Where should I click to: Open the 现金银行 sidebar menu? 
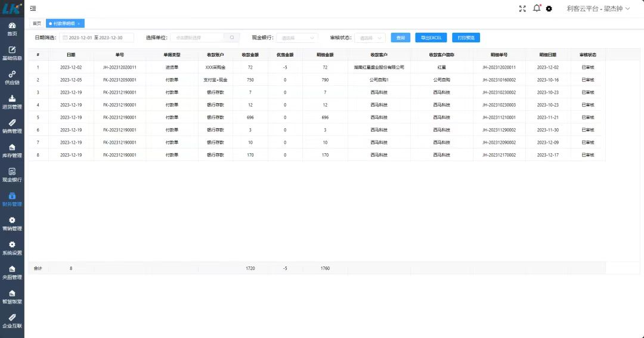[12, 175]
